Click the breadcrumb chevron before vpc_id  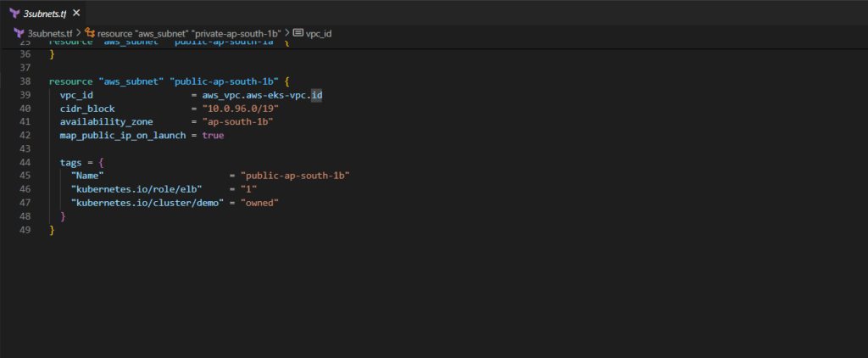pyautogui.click(x=287, y=33)
